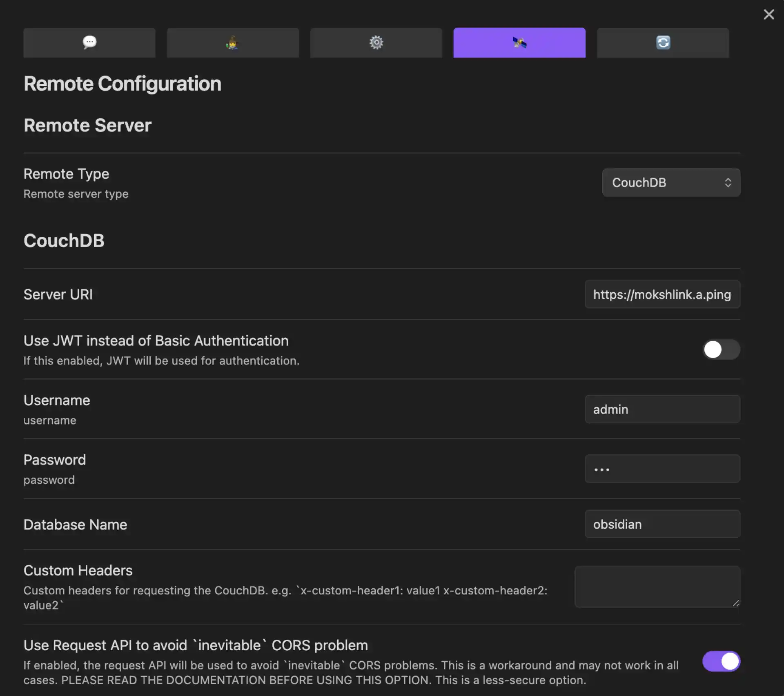Screen dimensions: 784x696
Task: Select the satellite remote configuration tab
Action: coord(519,42)
